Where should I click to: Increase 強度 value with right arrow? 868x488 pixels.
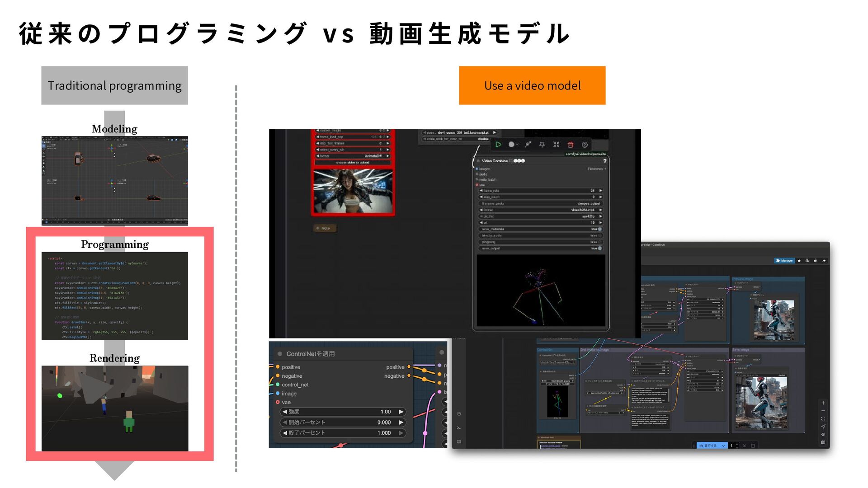point(401,412)
